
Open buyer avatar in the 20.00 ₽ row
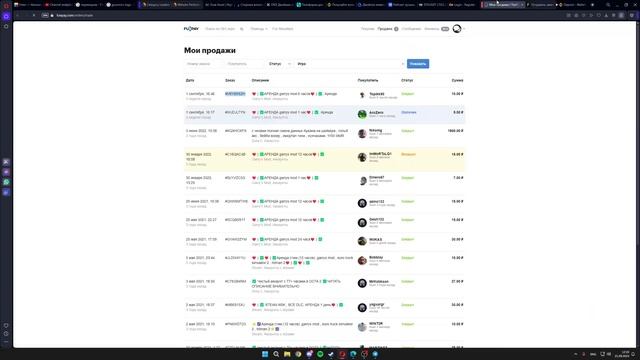tap(362, 242)
